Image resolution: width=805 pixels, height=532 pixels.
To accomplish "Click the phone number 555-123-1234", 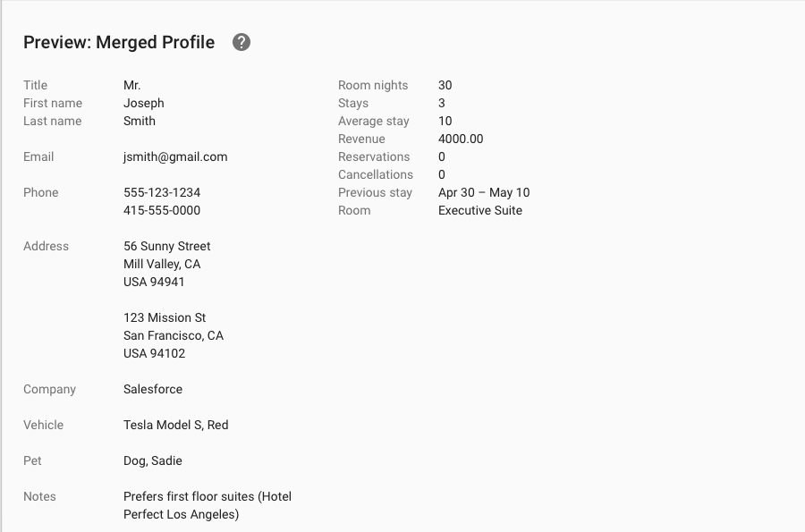I will coord(162,192).
